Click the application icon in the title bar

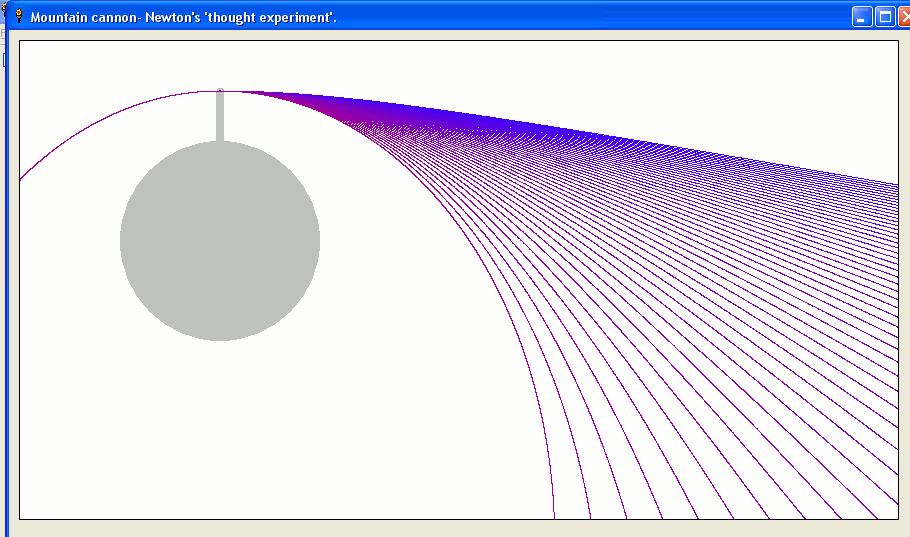[x=17, y=17]
